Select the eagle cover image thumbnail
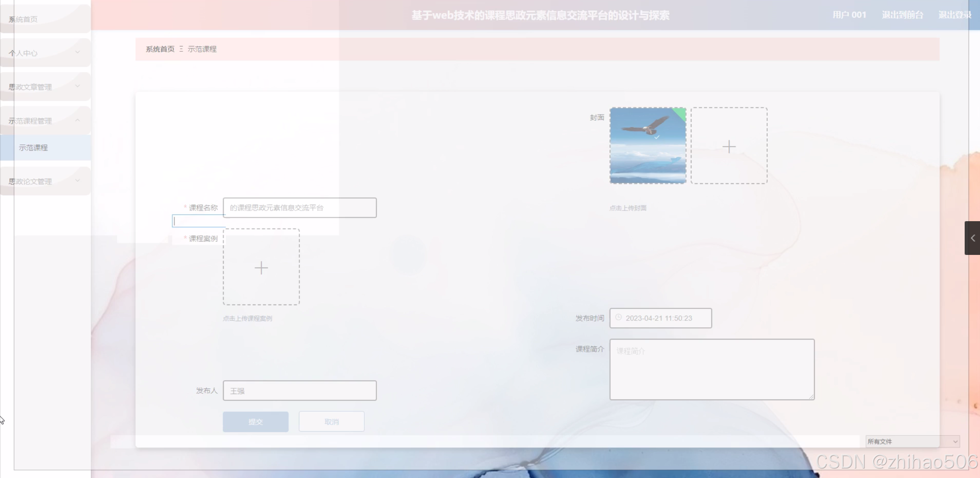This screenshot has height=478, width=980. click(x=647, y=146)
